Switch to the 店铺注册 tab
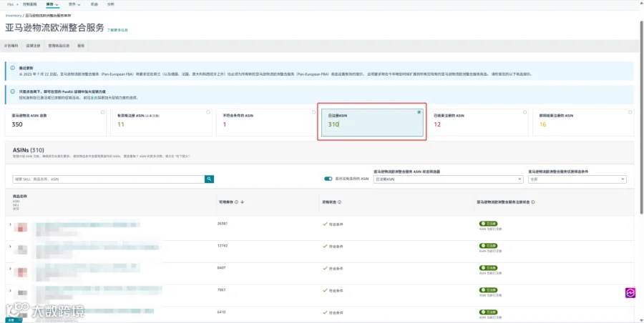 (33, 46)
